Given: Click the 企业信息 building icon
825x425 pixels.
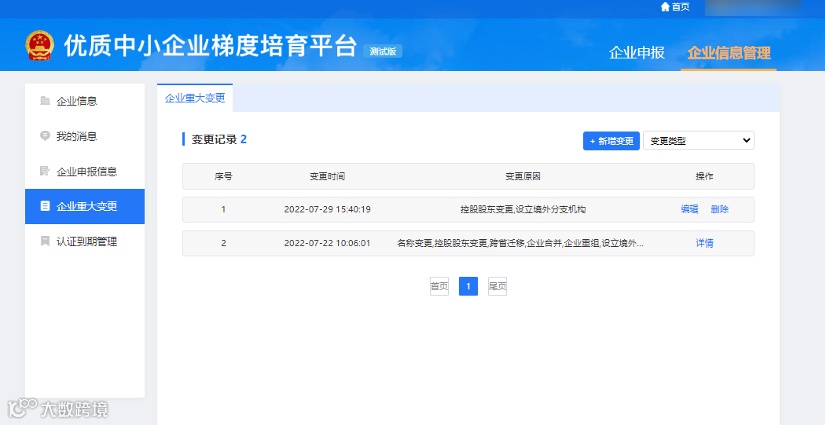Looking at the screenshot, I should point(45,100).
